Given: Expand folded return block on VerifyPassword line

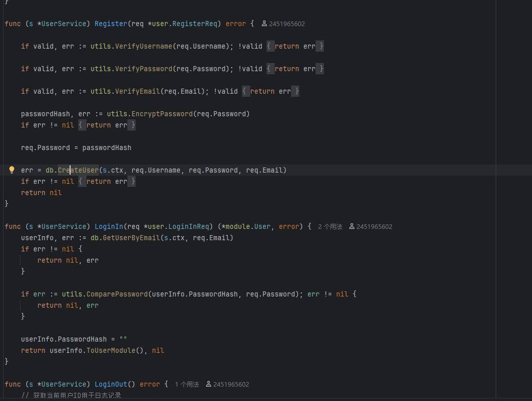Looking at the screenshot, I should (295, 69).
